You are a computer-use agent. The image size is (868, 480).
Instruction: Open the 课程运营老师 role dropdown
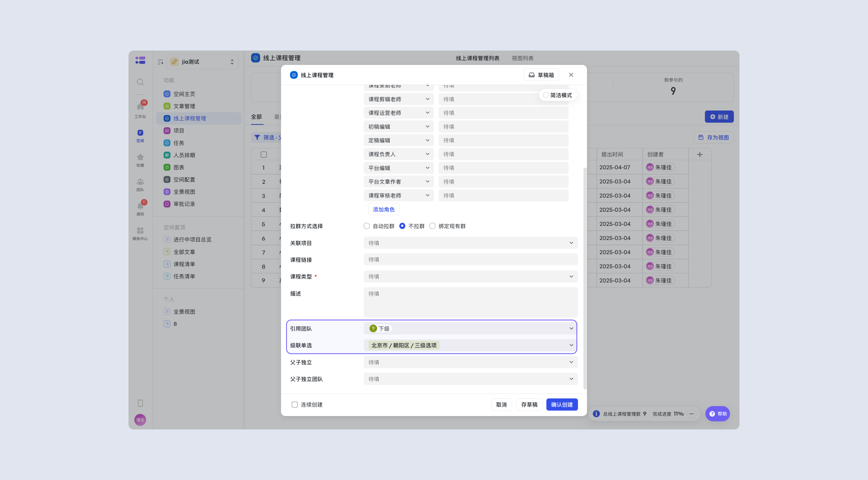point(399,113)
